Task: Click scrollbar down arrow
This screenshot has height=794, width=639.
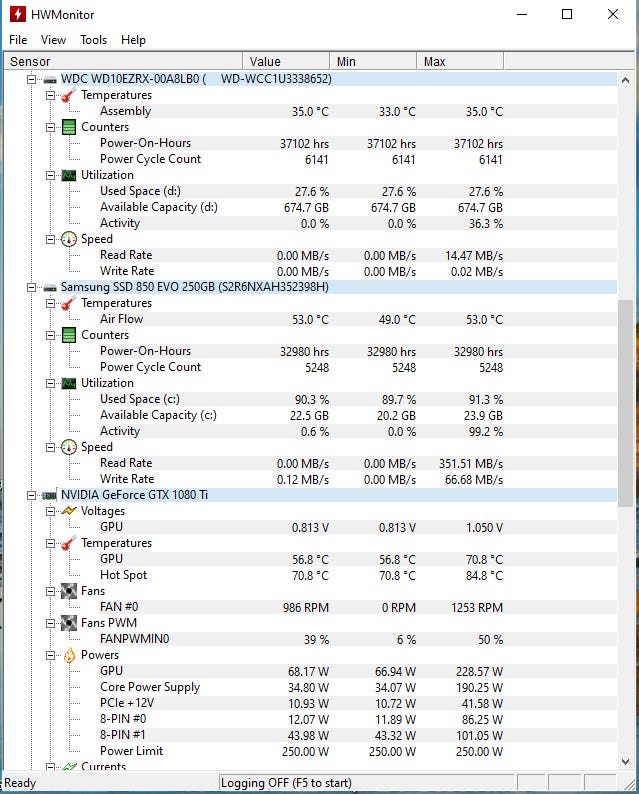Action: [626, 761]
